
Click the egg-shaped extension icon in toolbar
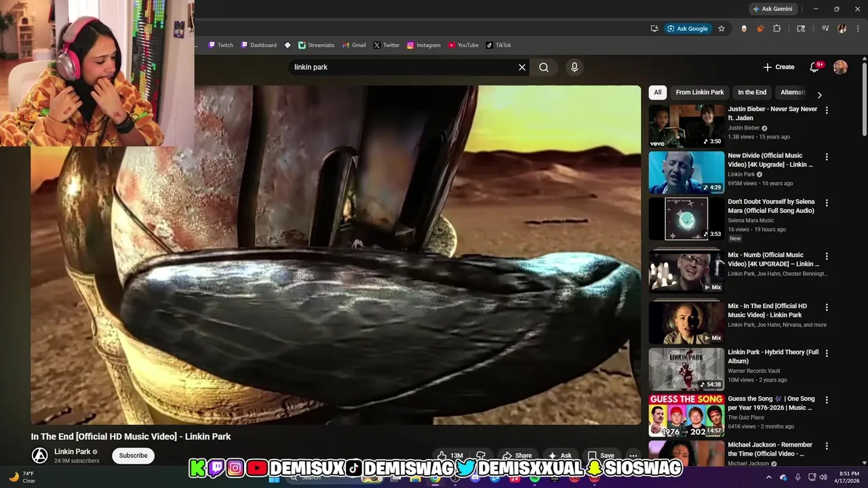click(744, 28)
